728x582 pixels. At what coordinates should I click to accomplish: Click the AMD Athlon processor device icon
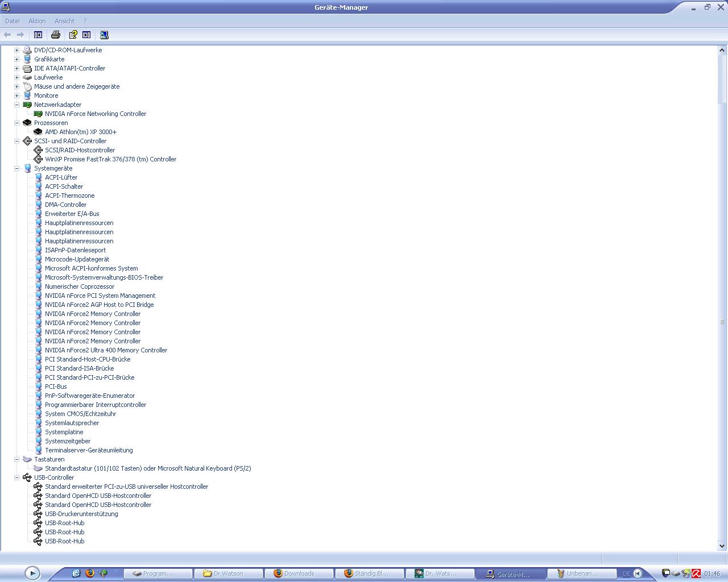(38, 132)
